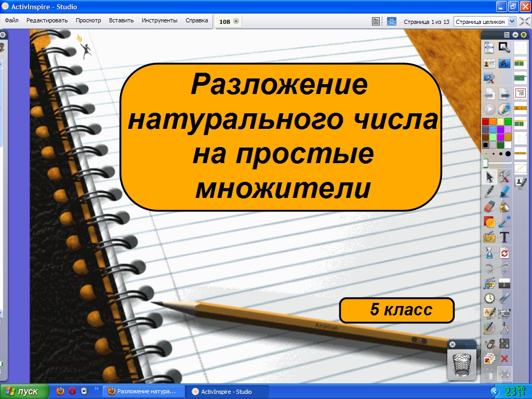Open the Clock tool
Screen dimensions: 532x399
click(x=489, y=298)
